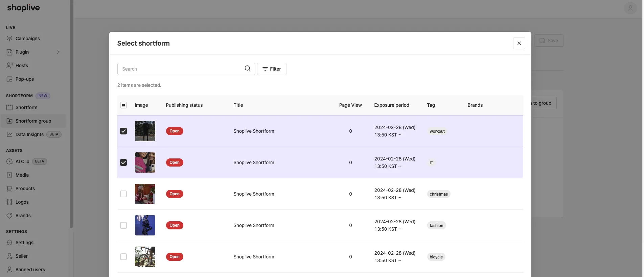Open the christmas row thumbnail
This screenshot has height=277, width=644.
coord(145,194)
